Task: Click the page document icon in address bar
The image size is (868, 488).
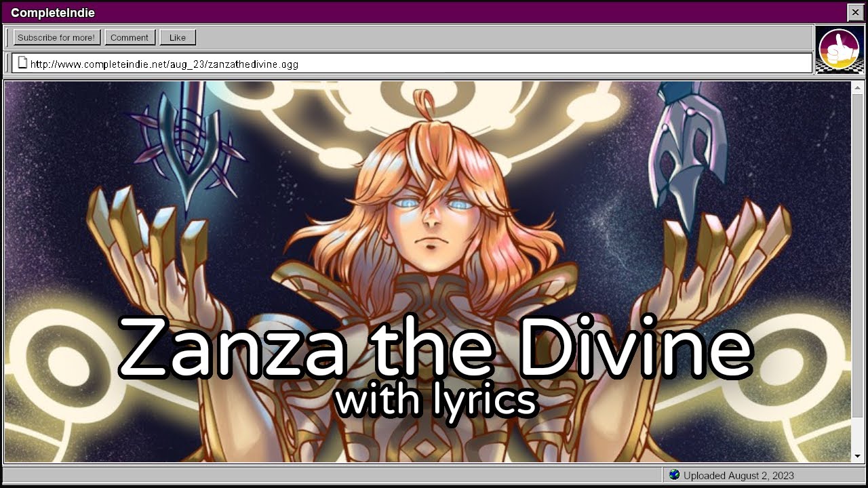Action: 22,63
